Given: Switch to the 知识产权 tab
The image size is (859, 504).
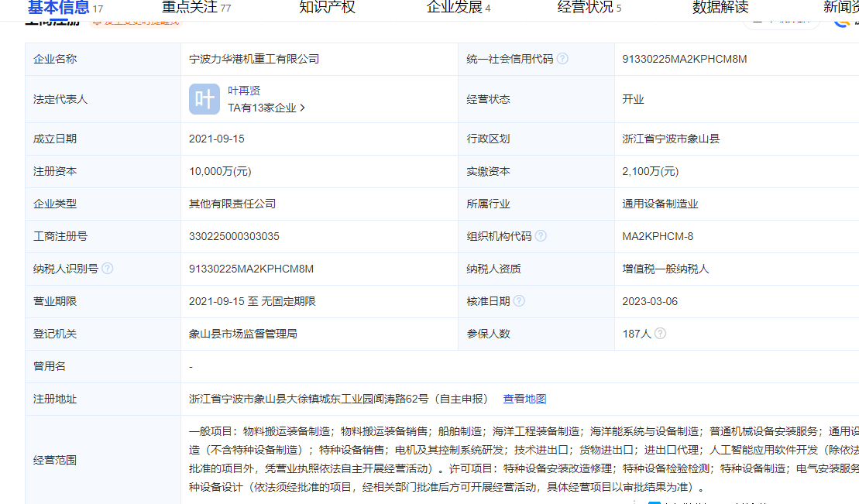Looking at the screenshot, I should click(327, 8).
